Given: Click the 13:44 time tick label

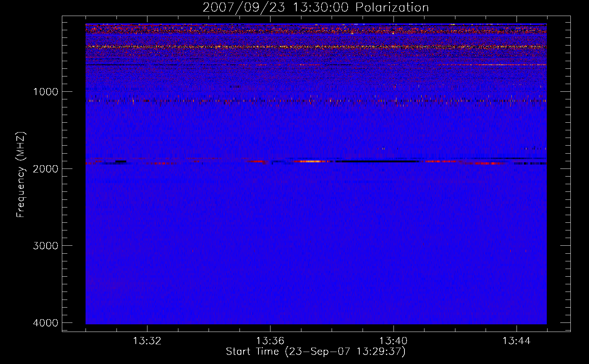Looking at the screenshot, I should pyautogui.click(x=517, y=341).
